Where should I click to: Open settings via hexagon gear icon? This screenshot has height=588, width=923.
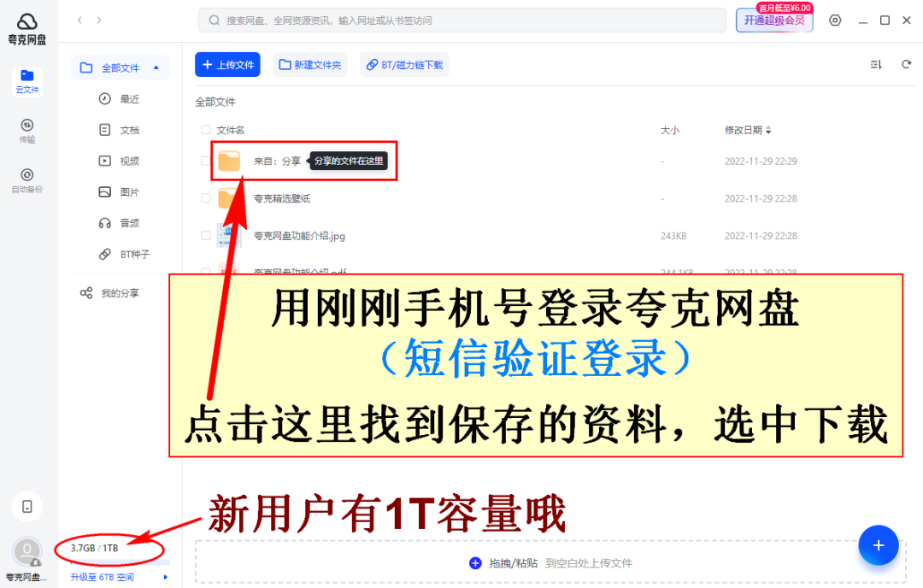click(835, 20)
